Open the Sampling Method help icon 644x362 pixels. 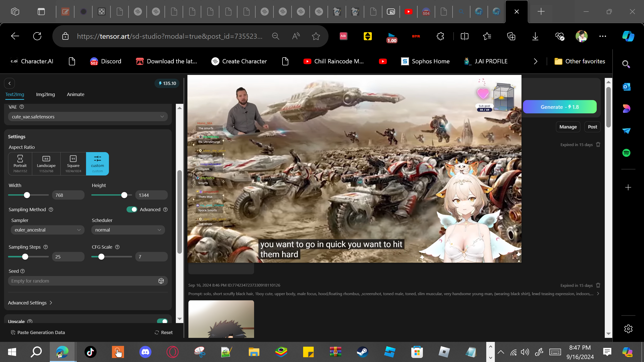click(x=51, y=210)
